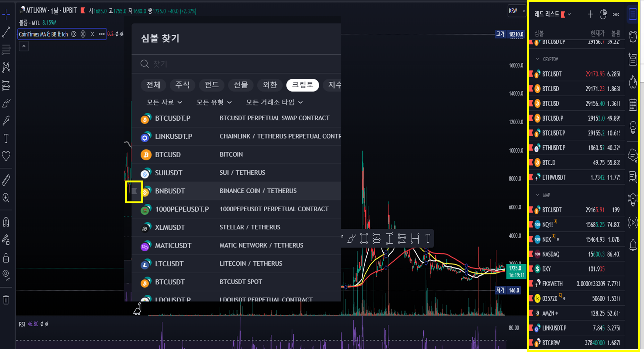
Task: Open the 모든 유형 types dropdown
Action: coord(214,102)
